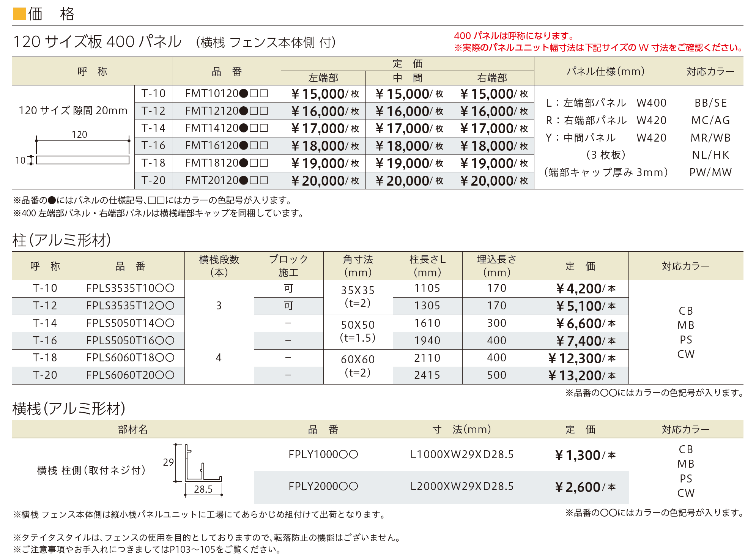Viewport: 756px width, 558px height.
Task: Click post length value 1940
Action: coord(427,340)
